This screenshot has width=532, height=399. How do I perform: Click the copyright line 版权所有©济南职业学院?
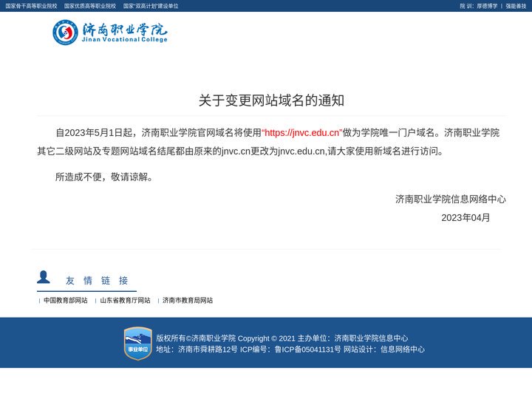pyautogui.click(x=196, y=338)
